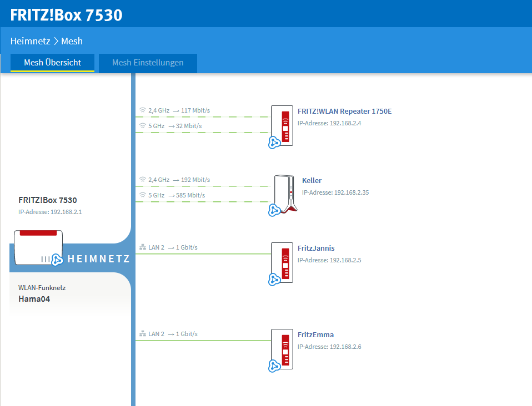Click the 5 GHz 585 Mbit/s label

pyautogui.click(x=177, y=196)
